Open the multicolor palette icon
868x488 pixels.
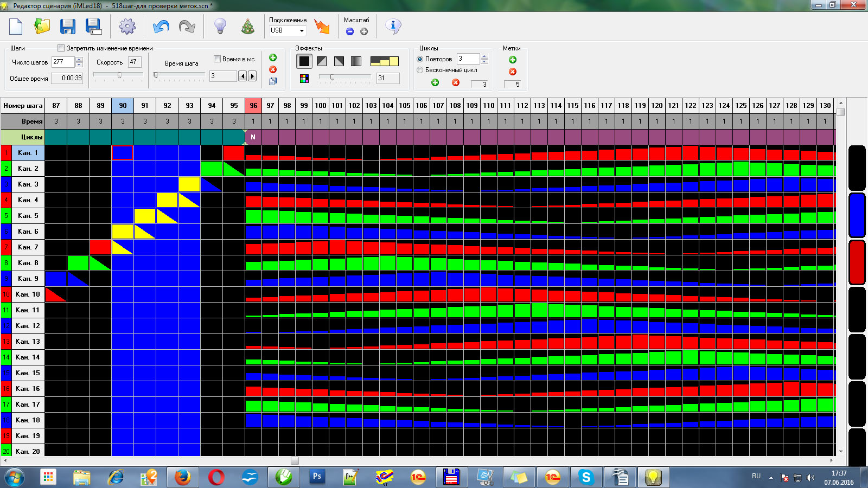304,79
